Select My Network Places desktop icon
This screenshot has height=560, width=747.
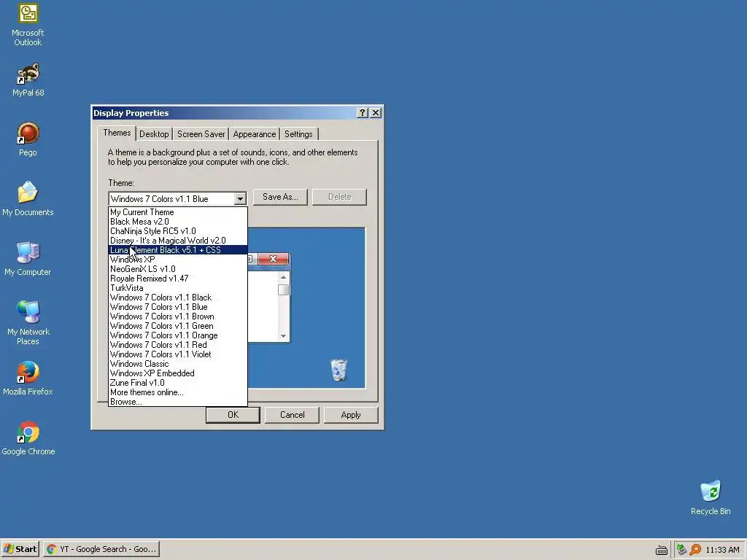click(x=28, y=323)
